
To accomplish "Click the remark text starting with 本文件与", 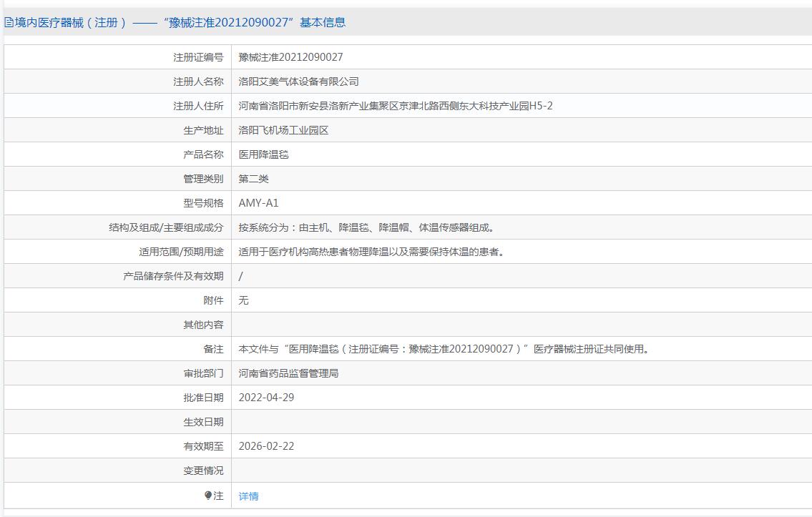I will [444, 349].
